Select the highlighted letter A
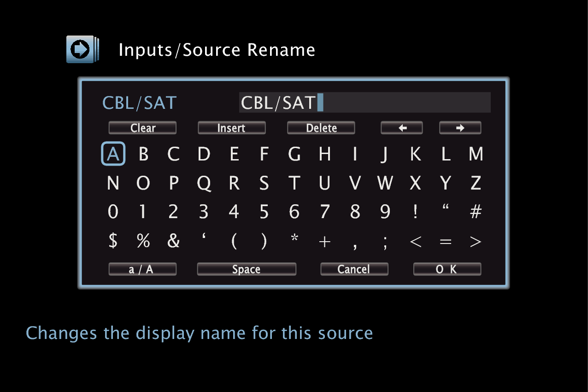This screenshot has height=392, width=588. tap(113, 154)
